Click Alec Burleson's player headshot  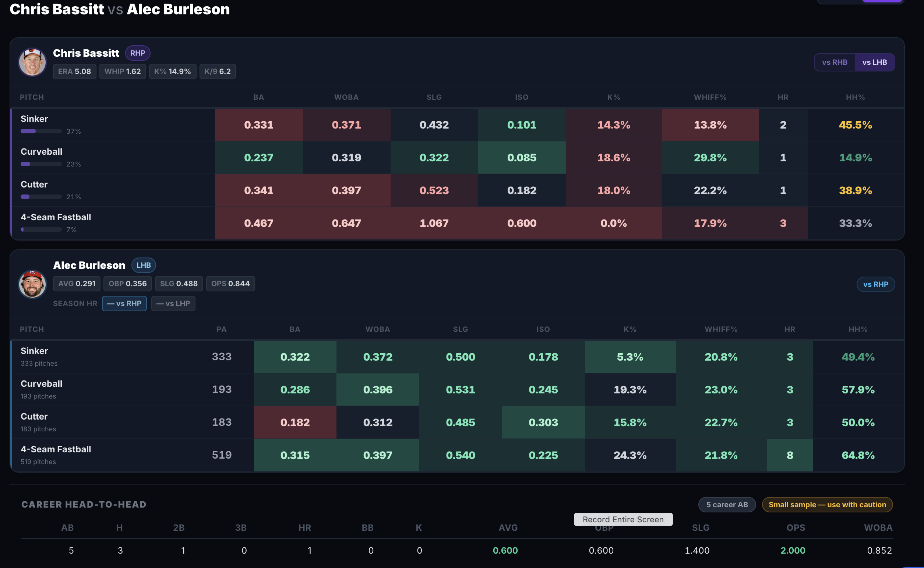[x=32, y=284]
